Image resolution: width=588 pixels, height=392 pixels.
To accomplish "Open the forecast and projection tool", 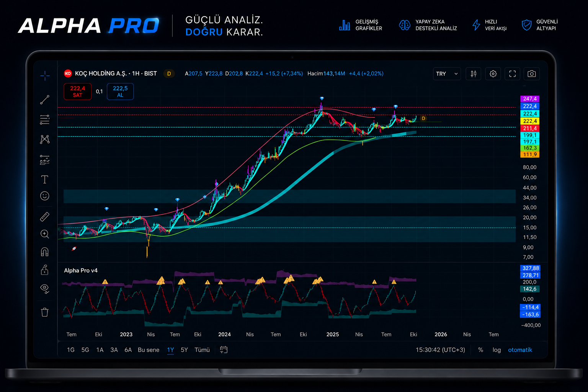I will (x=45, y=160).
